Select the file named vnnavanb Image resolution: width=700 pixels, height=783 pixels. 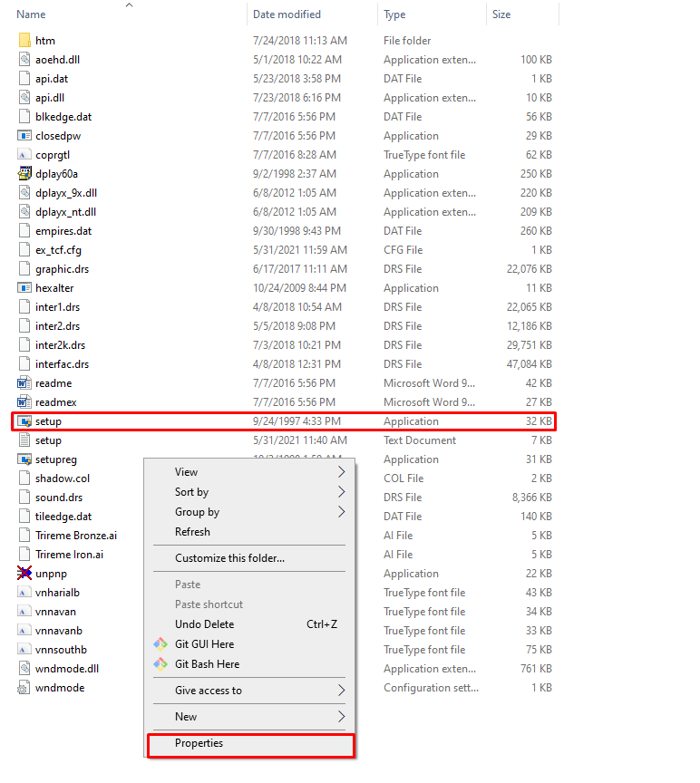tap(59, 631)
